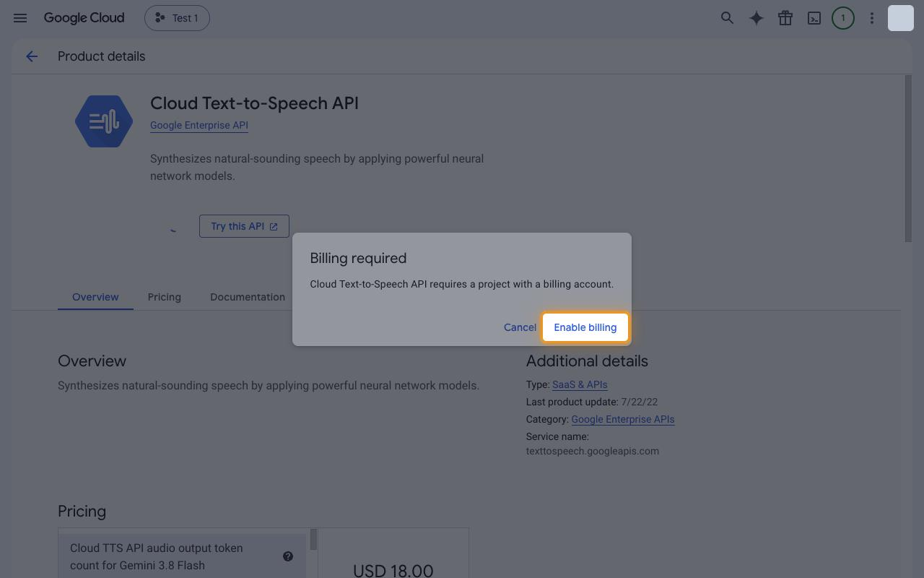Open the three-dot settings menu
924x578 pixels.
[x=871, y=18]
